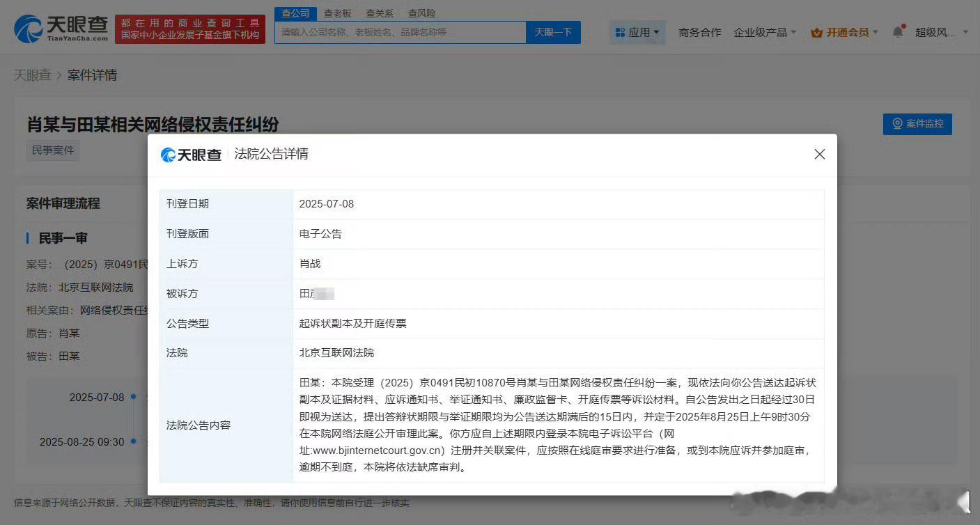Image resolution: width=980 pixels, height=525 pixels.
Task: Click the 天眼一下 search button
Action: pos(553,32)
